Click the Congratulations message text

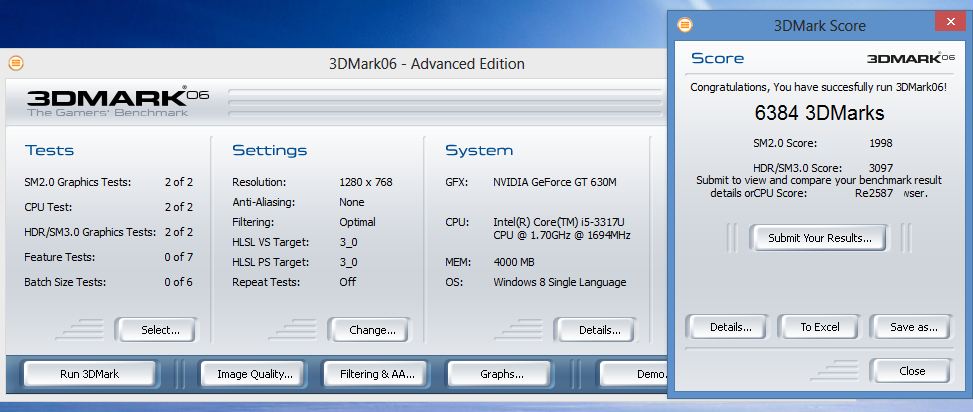point(818,87)
